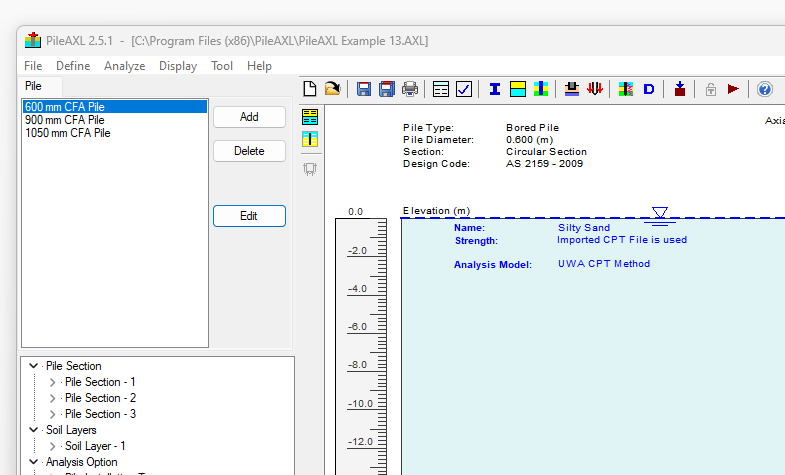
Task: Click the blue arrow on dark red block icon
Action: pyautogui.click(x=679, y=89)
